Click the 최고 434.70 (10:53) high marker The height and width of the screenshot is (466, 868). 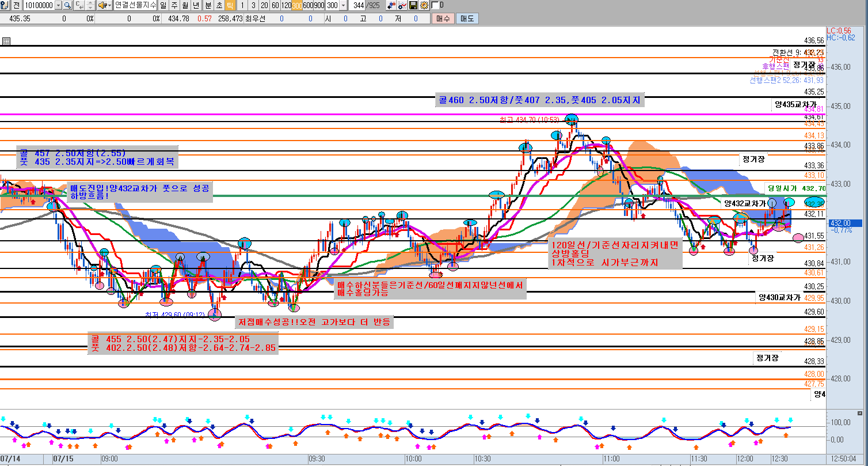click(x=529, y=119)
